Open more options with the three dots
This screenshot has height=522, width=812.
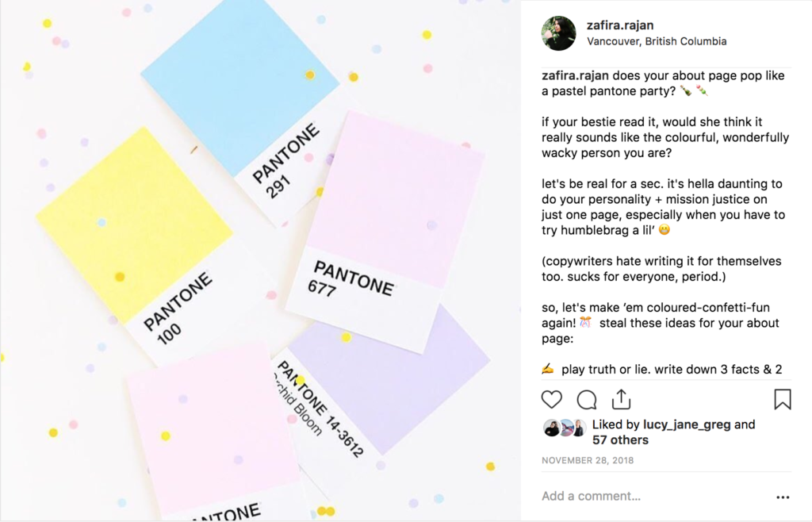(783, 497)
